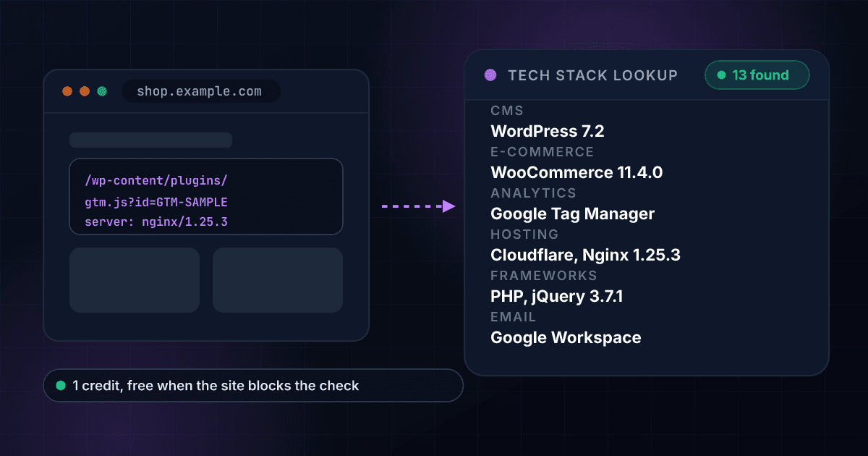868x456 pixels.
Task: Click the shop.example.com address bar
Action: pos(200,91)
